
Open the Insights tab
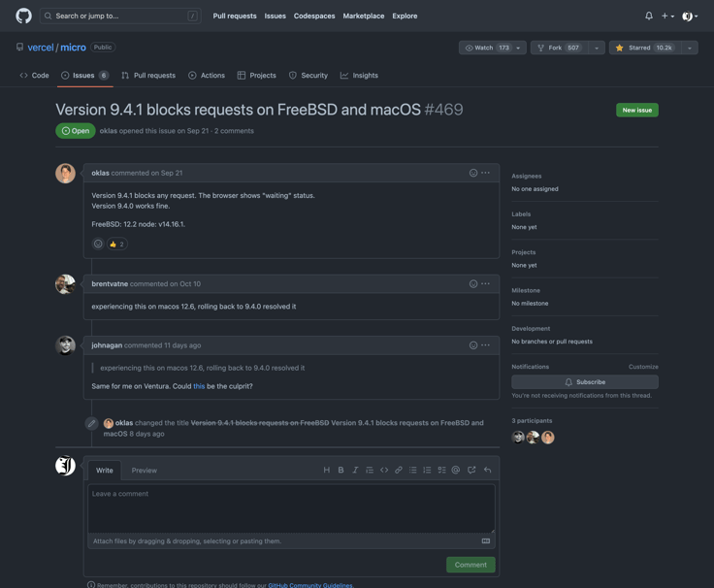(359, 76)
